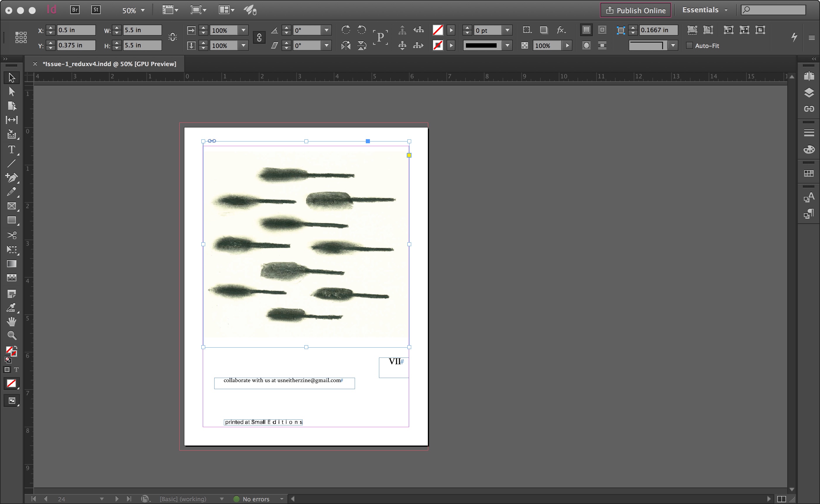This screenshot has height=504, width=820.
Task: Open the Layers panel icon
Action: (x=809, y=93)
